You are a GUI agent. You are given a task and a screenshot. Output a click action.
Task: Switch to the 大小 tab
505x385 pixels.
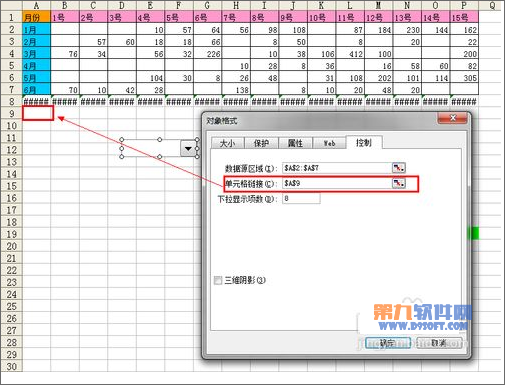[228, 143]
